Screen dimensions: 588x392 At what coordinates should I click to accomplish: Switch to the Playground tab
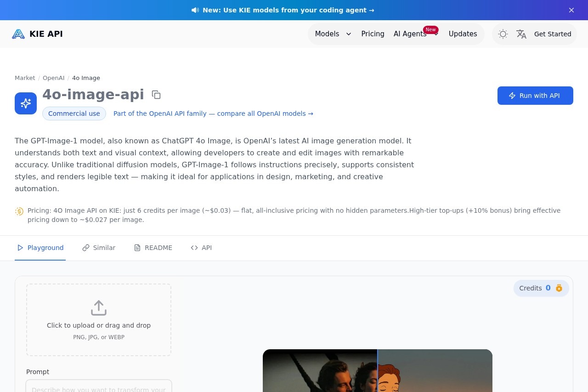pyautogui.click(x=40, y=248)
